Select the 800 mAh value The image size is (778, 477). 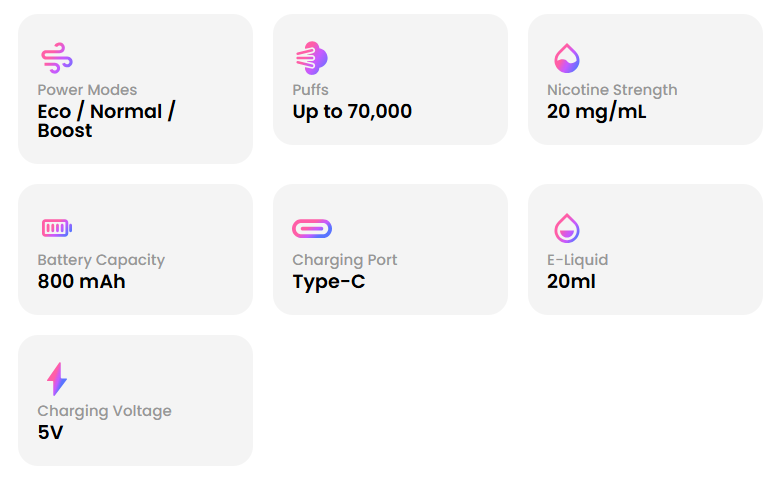pyautogui.click(x=81, y=281)
